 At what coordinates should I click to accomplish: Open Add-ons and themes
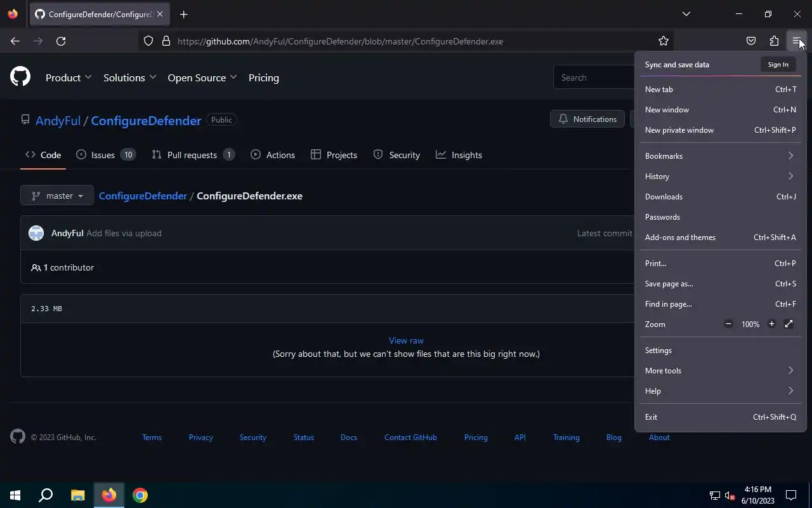[720, 237]
